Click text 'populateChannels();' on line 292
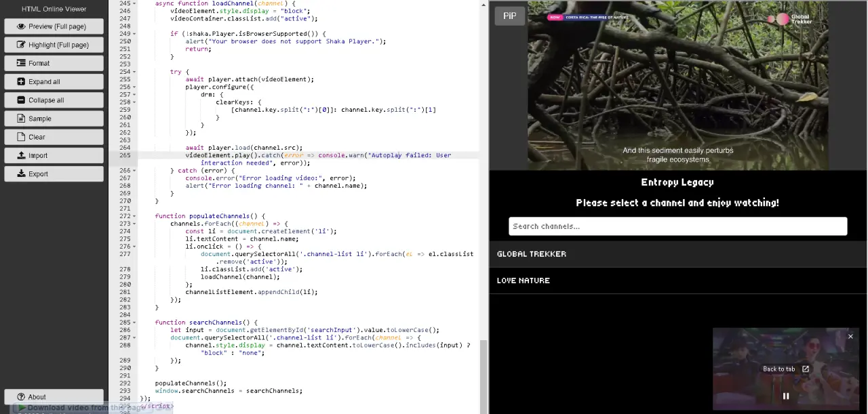The height and width of the screenshot is (414, 868). [x=191, y=384]
